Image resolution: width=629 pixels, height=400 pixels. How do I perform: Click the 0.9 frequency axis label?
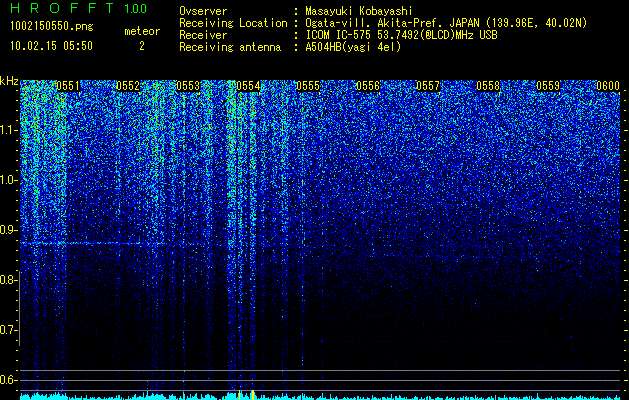click(x=9, y=230)
